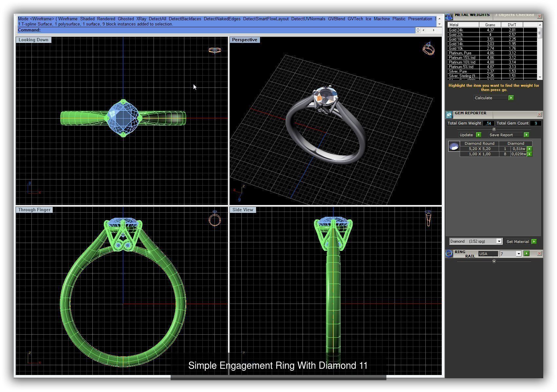Viewport: 557px width, 392px height.
Task: Select the 1,00 X 1,00 gem row
Action: pyautogui.click(x=493, y=154)
